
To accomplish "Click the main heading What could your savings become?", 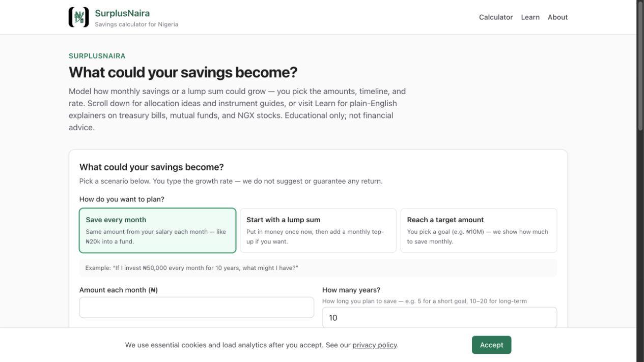I will click(x=183, y=72).
